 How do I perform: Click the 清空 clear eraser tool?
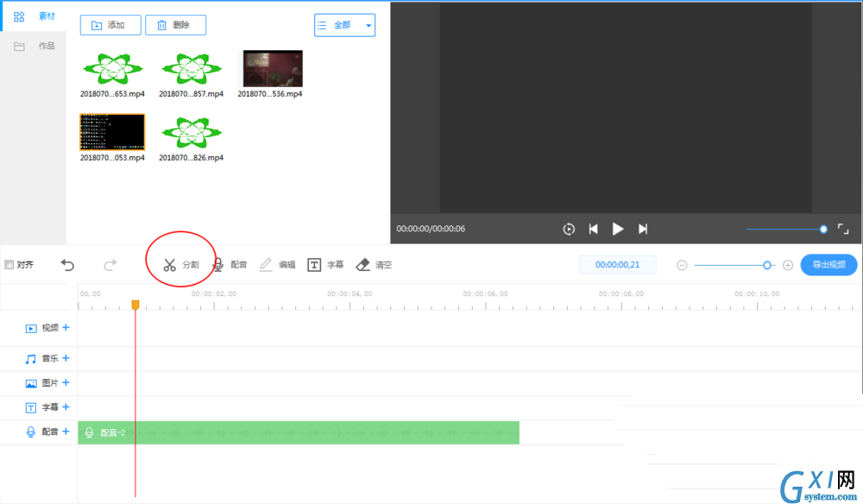pos(374,265)
